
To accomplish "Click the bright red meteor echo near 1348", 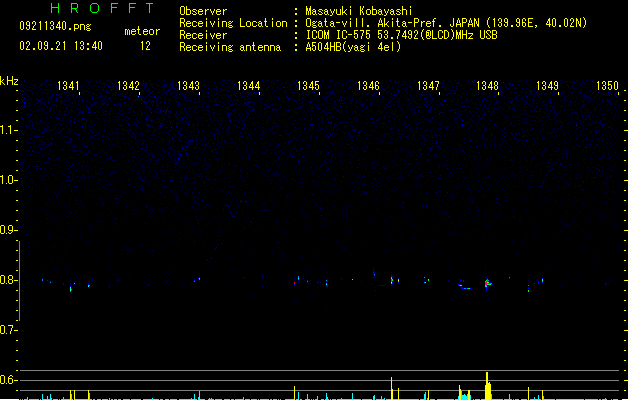I will coord(488,284).
